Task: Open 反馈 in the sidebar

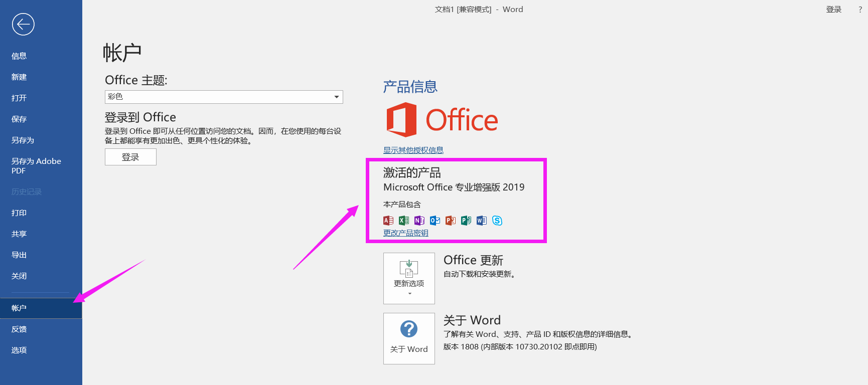Action: click(x=41, y=329)
